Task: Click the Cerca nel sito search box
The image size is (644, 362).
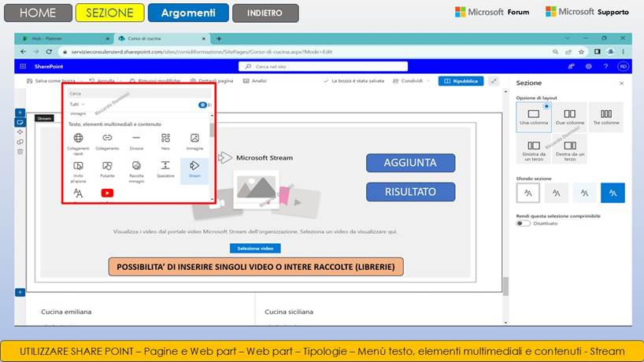Action: pyautogui.click(x=324, y=66)
